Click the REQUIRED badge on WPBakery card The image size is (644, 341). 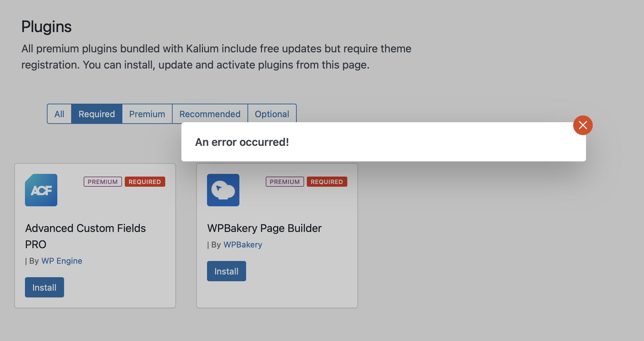click(x=327, y=182)
